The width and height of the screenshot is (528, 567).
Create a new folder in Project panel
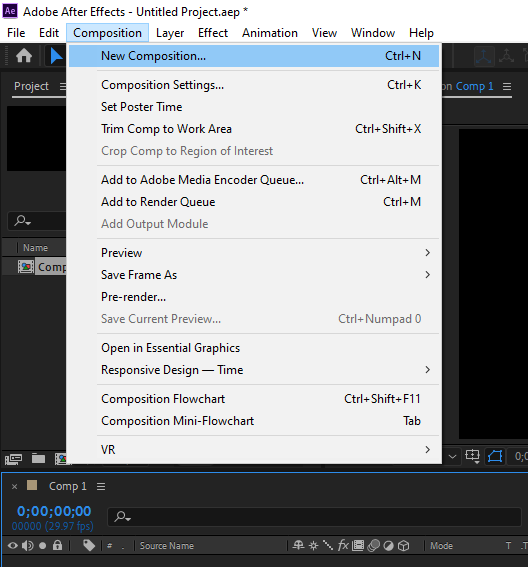38,459
